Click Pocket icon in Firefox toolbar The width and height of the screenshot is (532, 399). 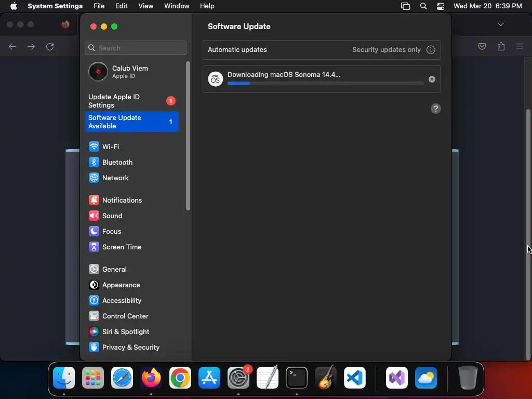click(482, 46)
